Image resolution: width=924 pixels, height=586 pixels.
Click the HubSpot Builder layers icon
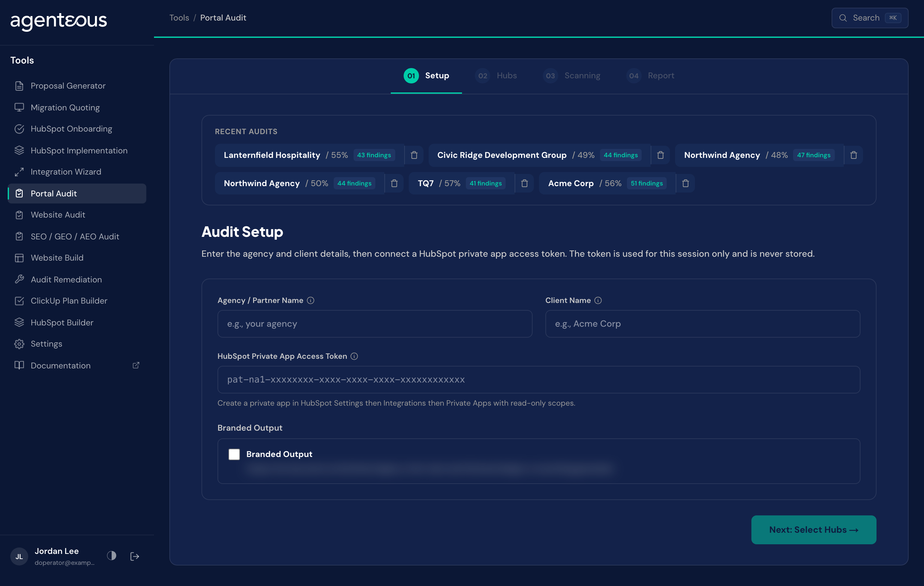coord(19,322)
